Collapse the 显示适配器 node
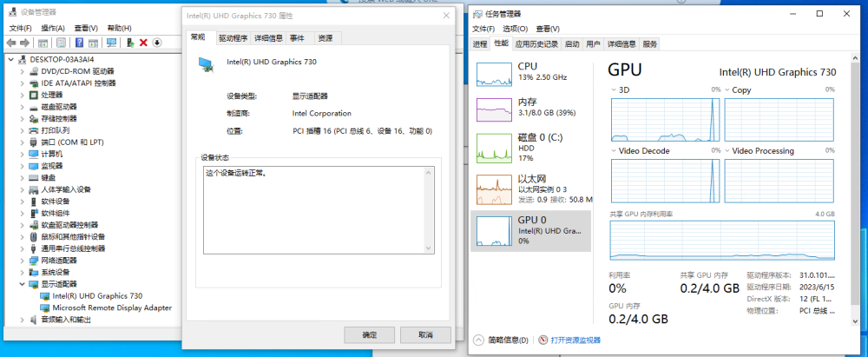 (23, 284)
